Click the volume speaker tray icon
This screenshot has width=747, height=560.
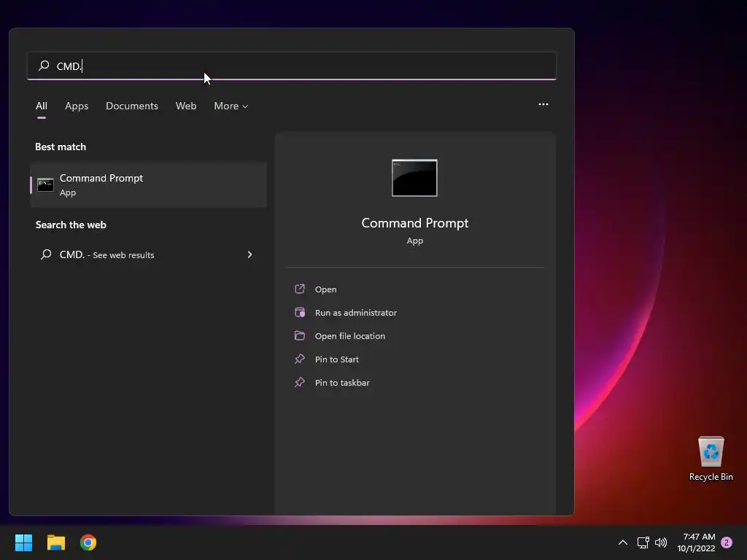[x=661, y=542]
